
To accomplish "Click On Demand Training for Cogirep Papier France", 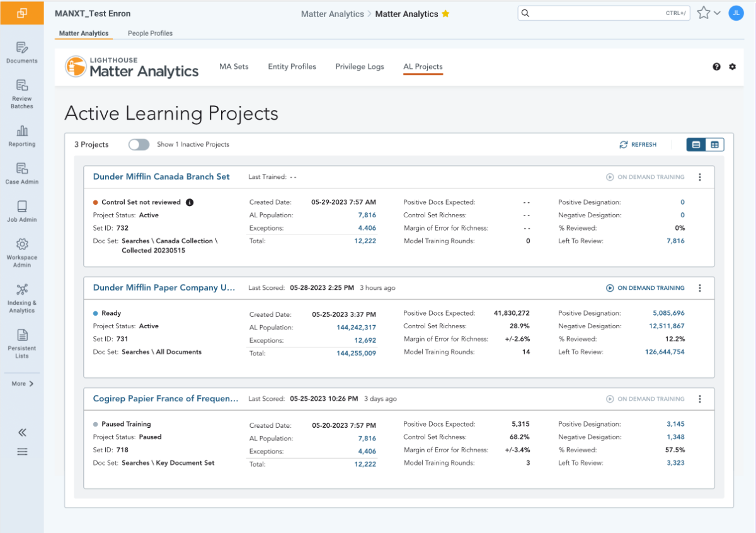I will coord(645,399).
